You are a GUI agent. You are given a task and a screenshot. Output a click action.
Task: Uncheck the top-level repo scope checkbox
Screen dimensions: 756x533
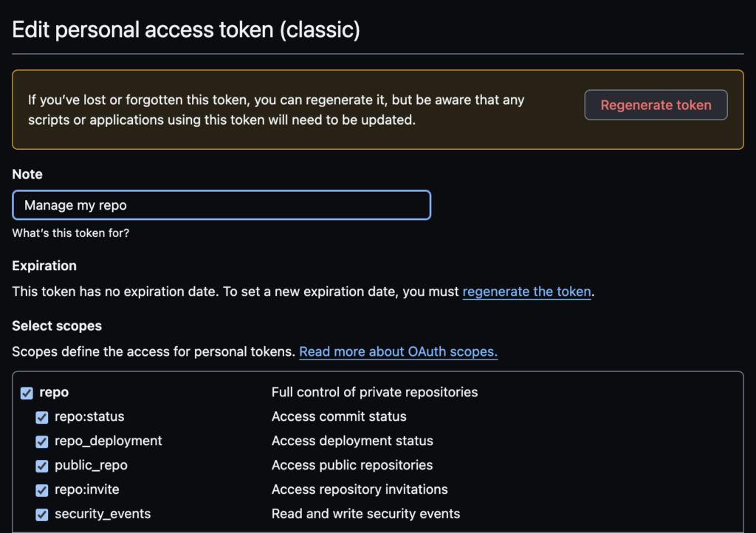pos(27,393)
